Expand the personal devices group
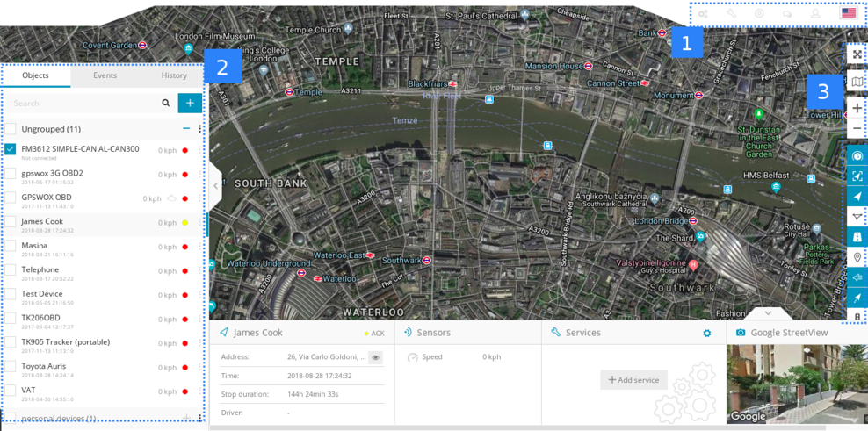 coord(186,417)
